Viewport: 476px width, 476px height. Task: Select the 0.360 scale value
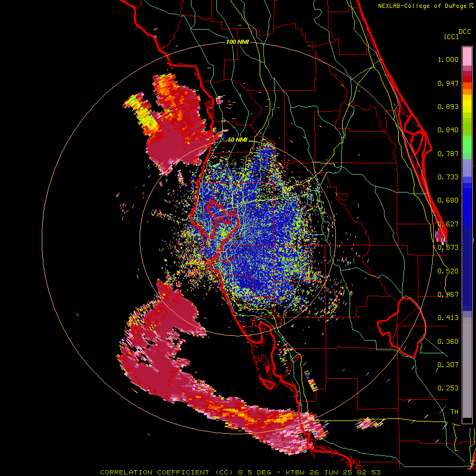click(x=448, y=342)
